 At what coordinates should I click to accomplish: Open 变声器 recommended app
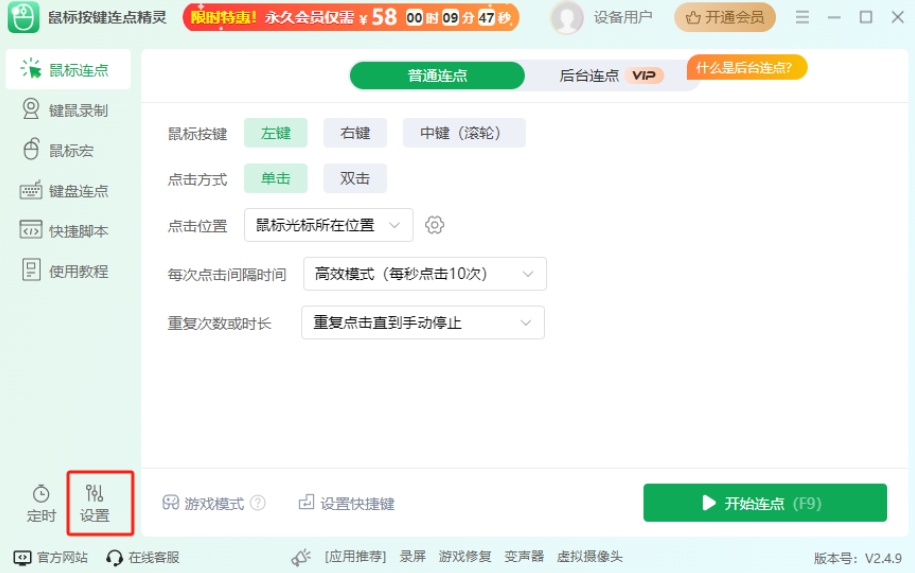point(524,557)
